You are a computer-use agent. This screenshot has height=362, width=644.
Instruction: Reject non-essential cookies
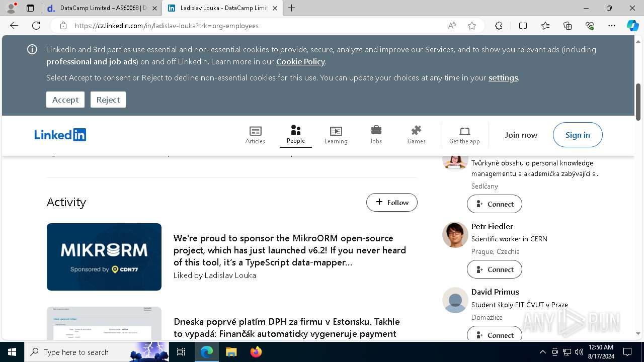pos(108,100)
